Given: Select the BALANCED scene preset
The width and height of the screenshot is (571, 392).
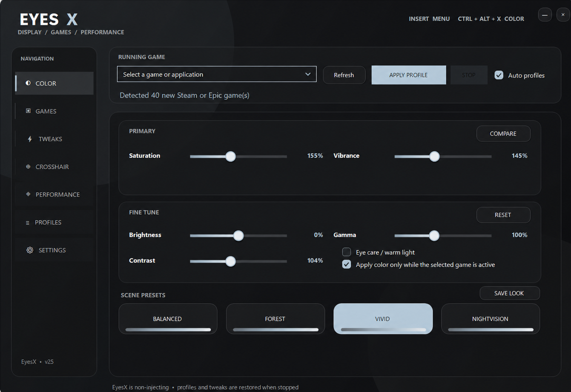Looking at the screenshot, I should pos(168,319).
